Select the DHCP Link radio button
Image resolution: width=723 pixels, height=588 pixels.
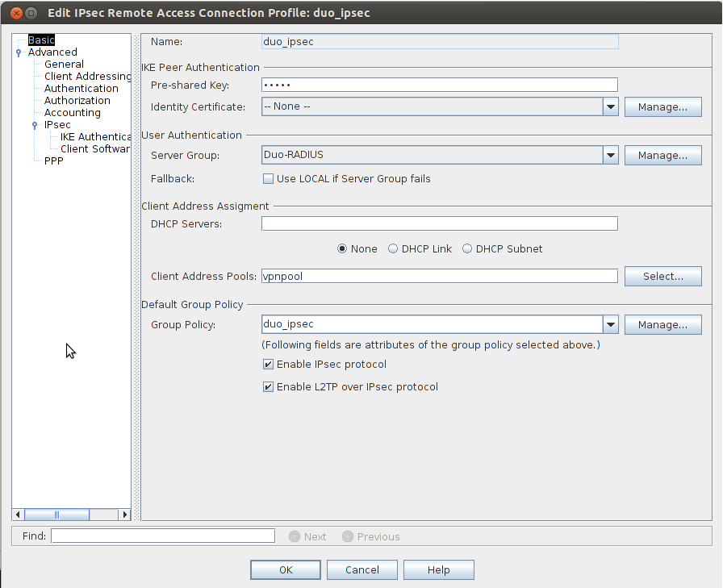point(394,248)
